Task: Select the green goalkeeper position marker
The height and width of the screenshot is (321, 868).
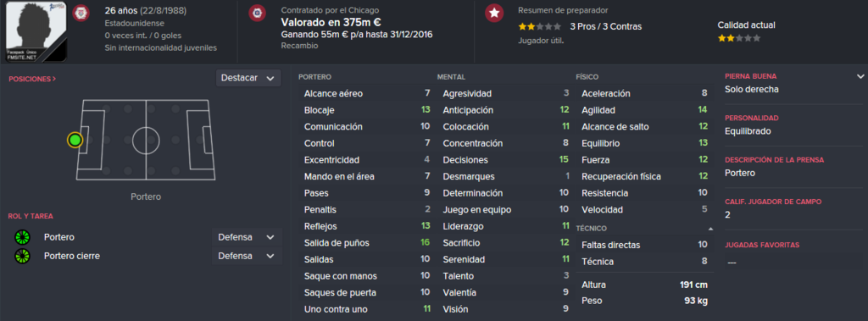Action: pyautogui.click(x=75, y=140)
